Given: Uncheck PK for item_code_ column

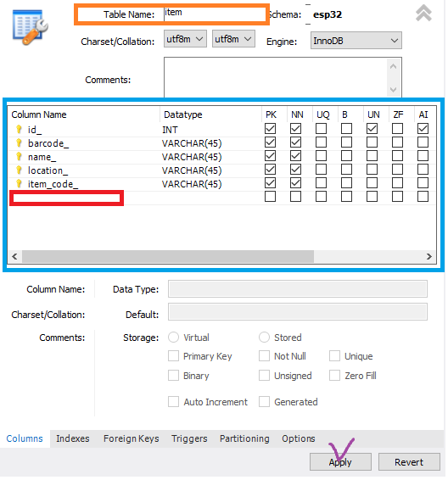Looking at the screenshot, I should tap(270, 182).
